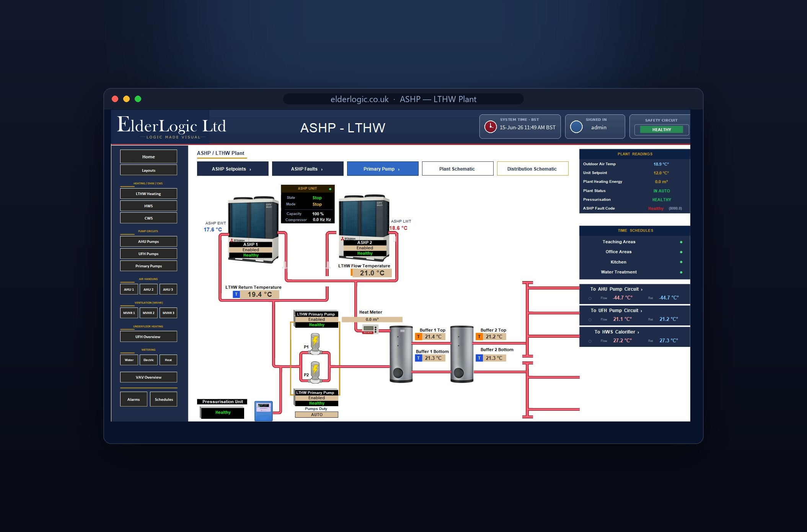
Task: Expand To HWS Calorifier
Action: 616,332
